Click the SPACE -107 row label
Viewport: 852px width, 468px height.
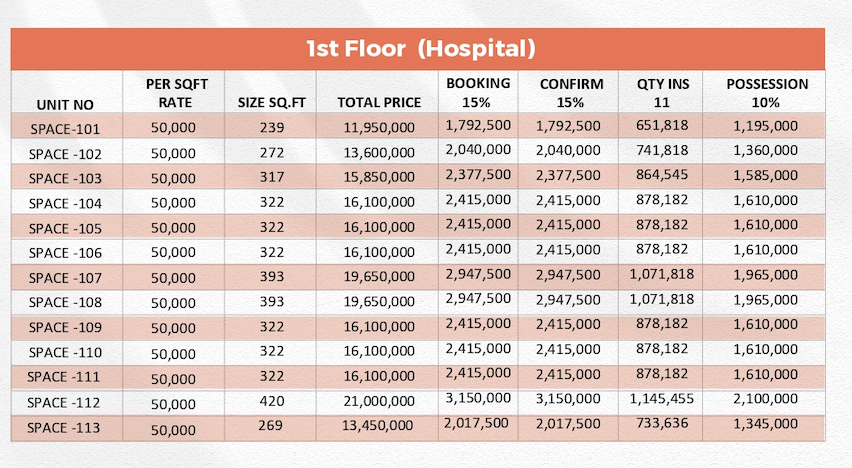pos(65,278)
